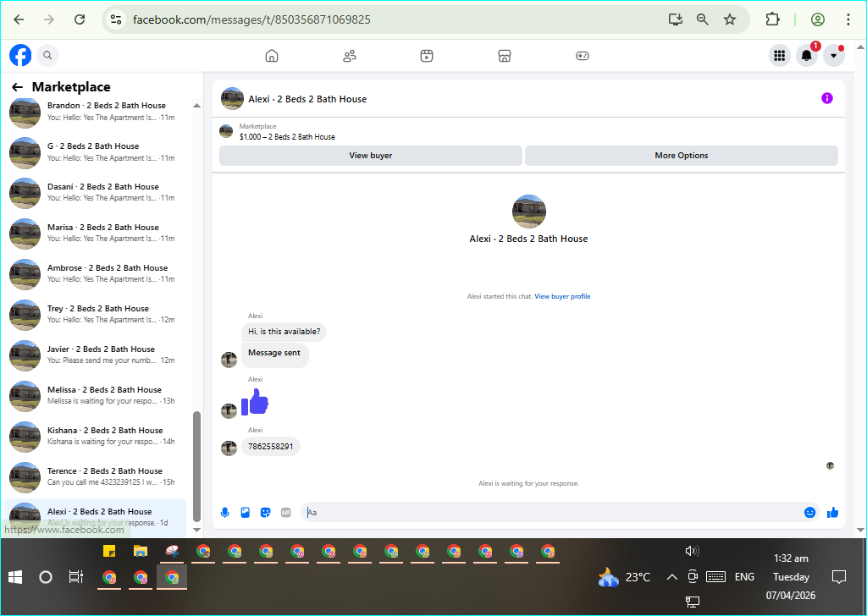Open the Marketplace storefront icon
The image size is (867, 616).
[x=505, y=56]
